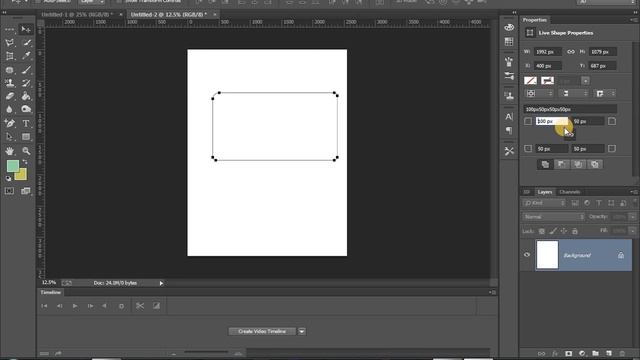
Task: Open the Tool Presets crossed-tools icon
Action: (x=509, y=151)
